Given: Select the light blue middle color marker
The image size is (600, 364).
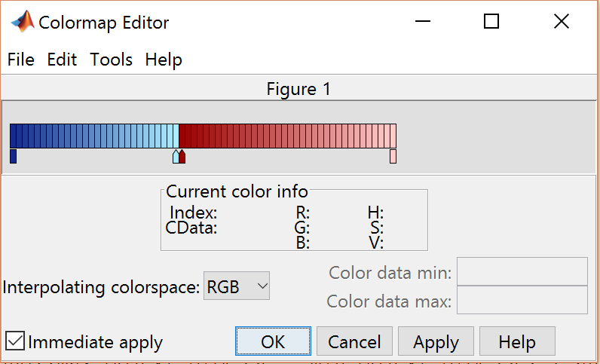Looking at the screenshot, I should tap(176, 157).
